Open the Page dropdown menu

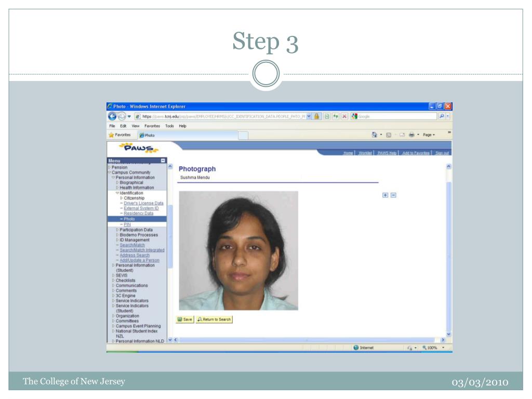coord(429,135)
